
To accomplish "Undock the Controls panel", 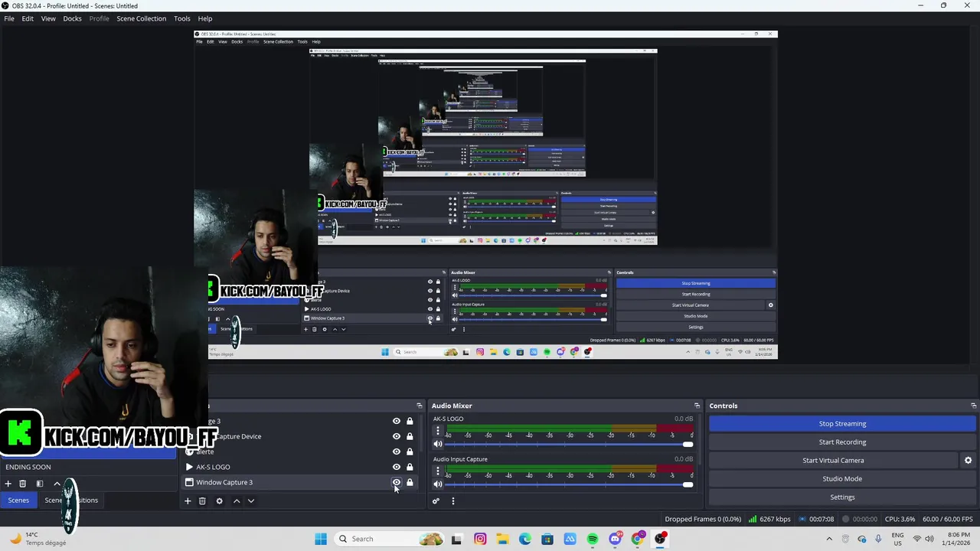I will [x=973, y=406].
